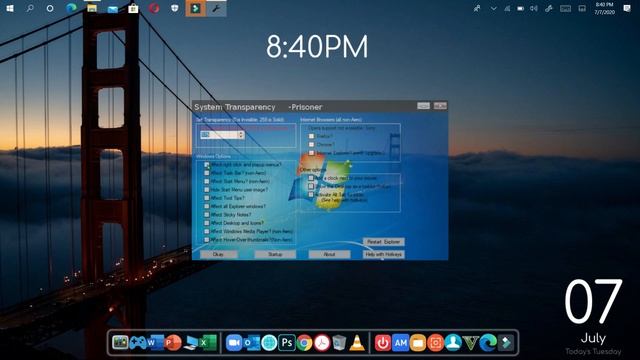640x360 pixels.
Task: Toggle 'Add a clock' other option checkbox
Action: tap(311, 178)
